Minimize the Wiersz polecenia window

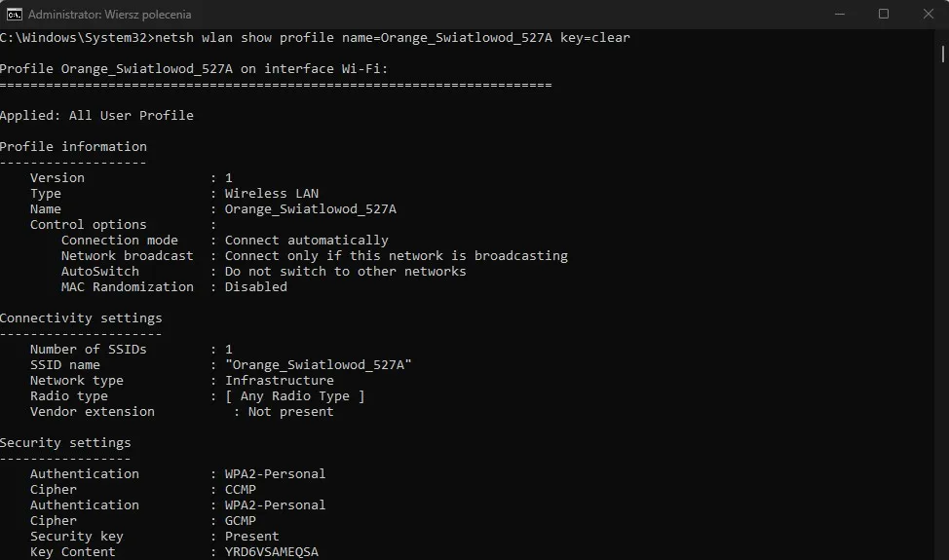840,14
